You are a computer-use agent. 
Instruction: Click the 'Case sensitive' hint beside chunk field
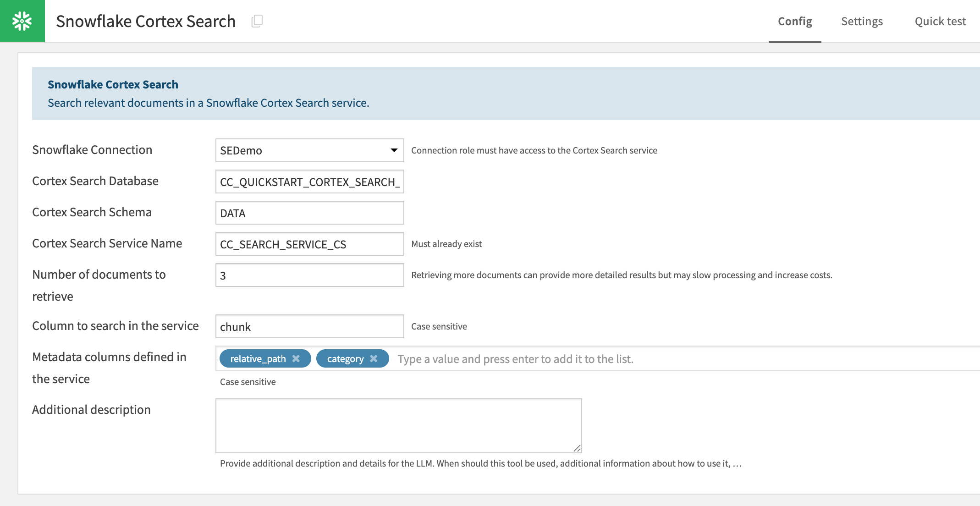coord(439,326)
